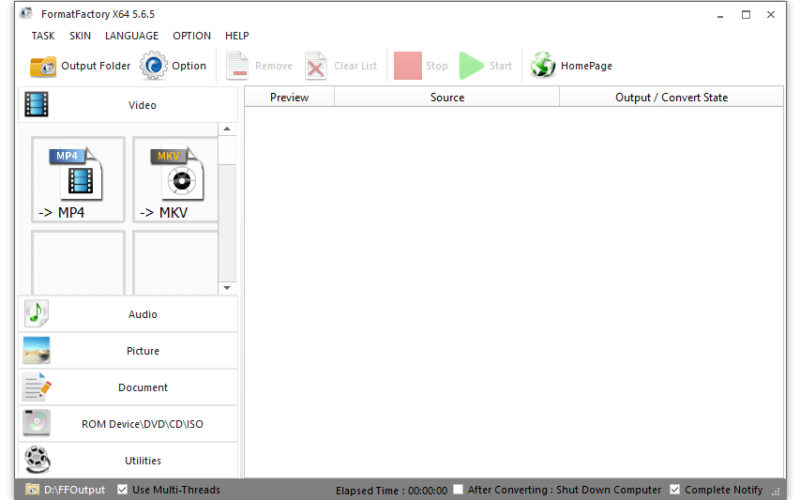
Task: Collapse the Video category header
Action: [128, 105]
